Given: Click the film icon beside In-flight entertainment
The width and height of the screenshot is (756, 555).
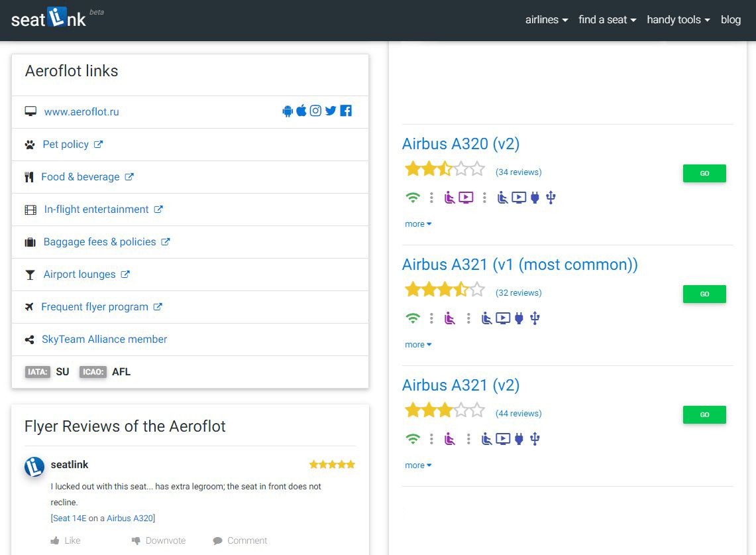Looking at the screenshot, I should pyautogui.click(x=30, y=210).
